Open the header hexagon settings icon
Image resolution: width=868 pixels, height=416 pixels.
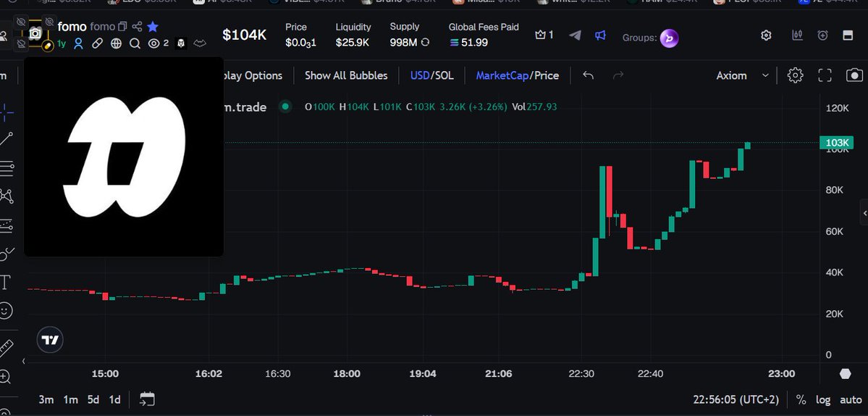point(766,36)
